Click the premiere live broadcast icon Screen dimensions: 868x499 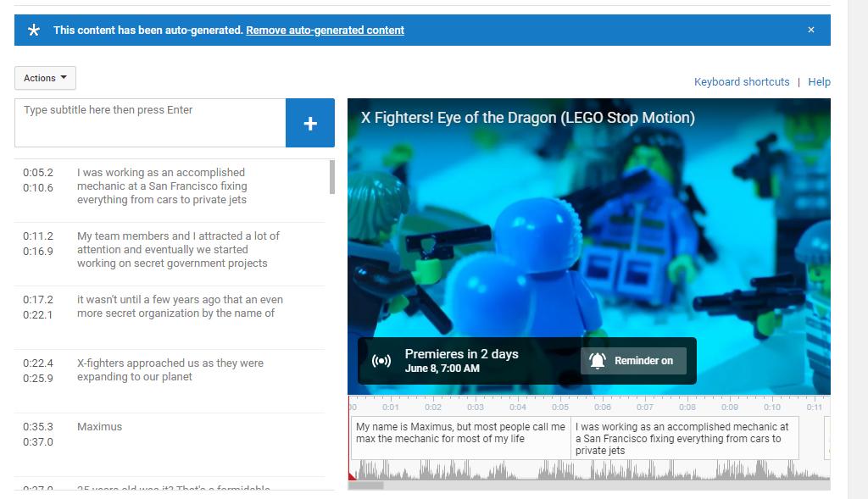coord(381,361)
